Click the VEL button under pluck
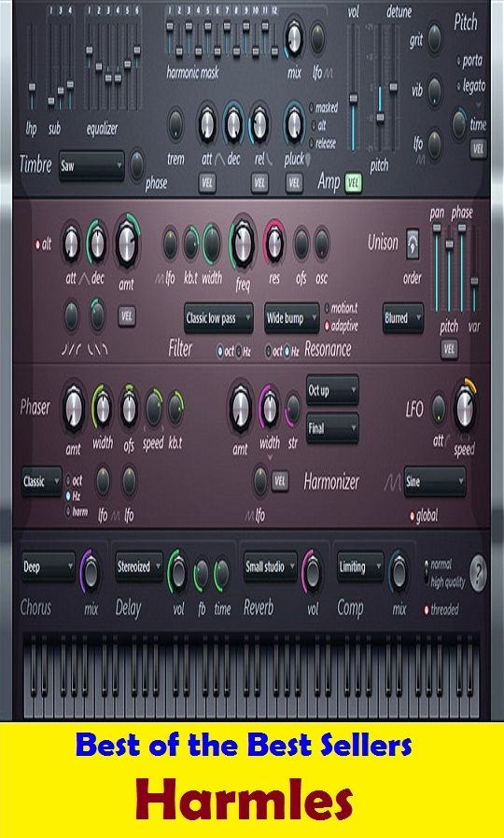Image resolution: width=504 pixels, height=838 pixels. [x=294, y=183]
